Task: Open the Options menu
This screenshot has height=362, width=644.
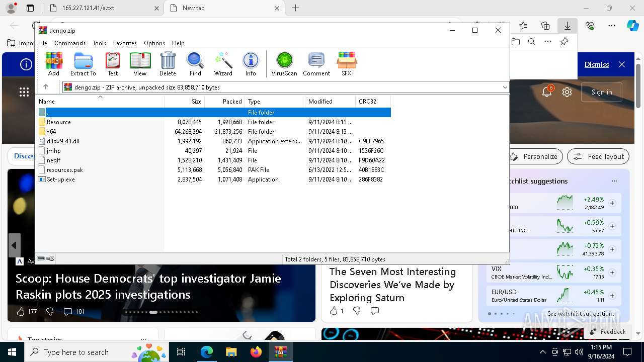Action: 154,43
